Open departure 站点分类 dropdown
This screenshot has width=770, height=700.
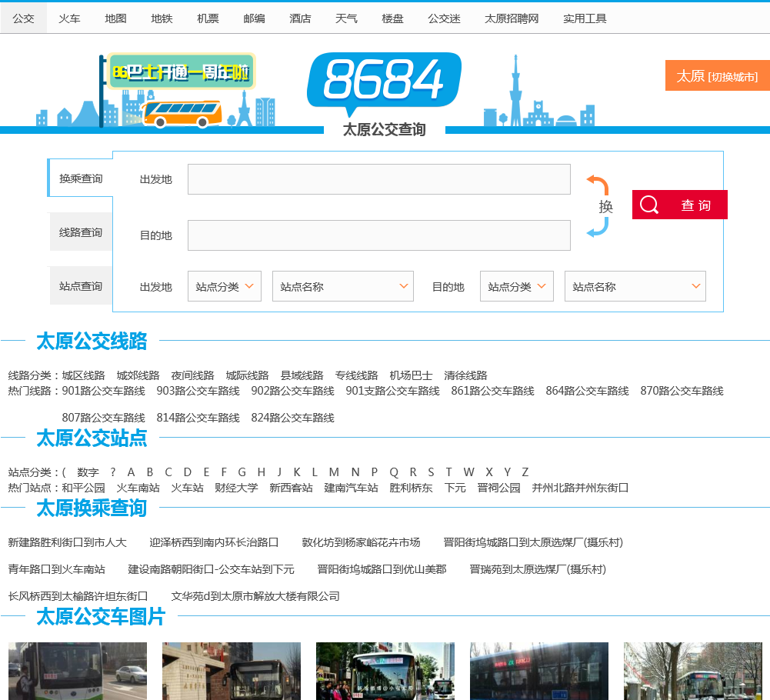pyautogui.click(x=225, y=286)
